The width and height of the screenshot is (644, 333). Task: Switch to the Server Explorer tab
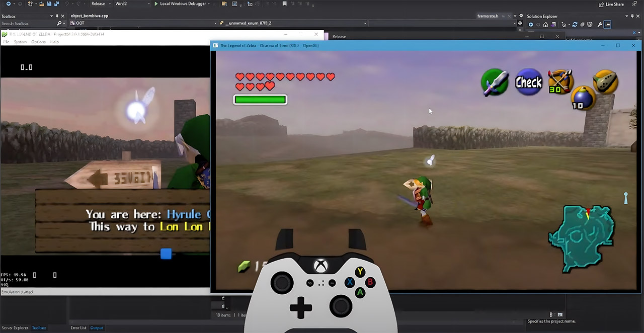click(x=15, y=328)
